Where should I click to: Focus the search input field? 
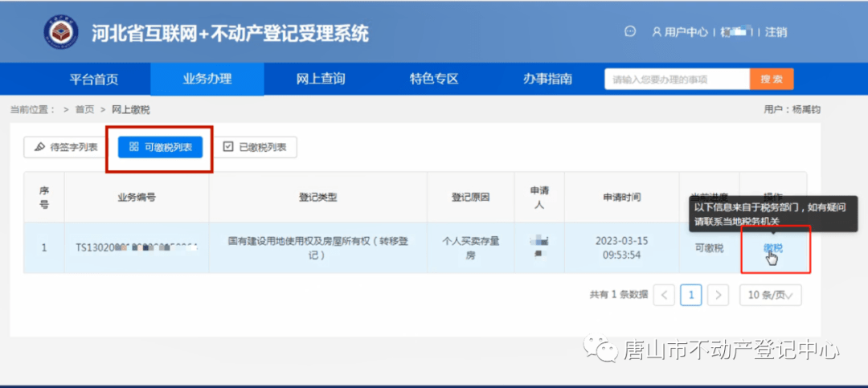click(677, 79)
